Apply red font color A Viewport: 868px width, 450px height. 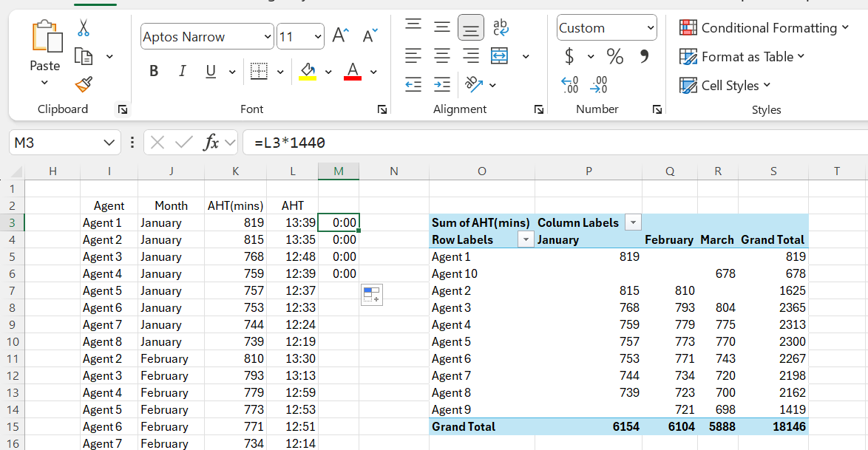click(x=353, y=72)
